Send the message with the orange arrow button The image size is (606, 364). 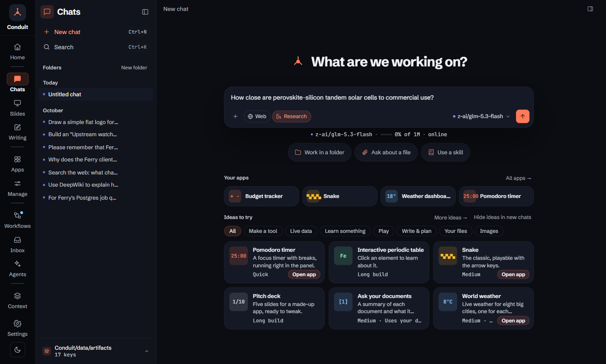[522, 116]
